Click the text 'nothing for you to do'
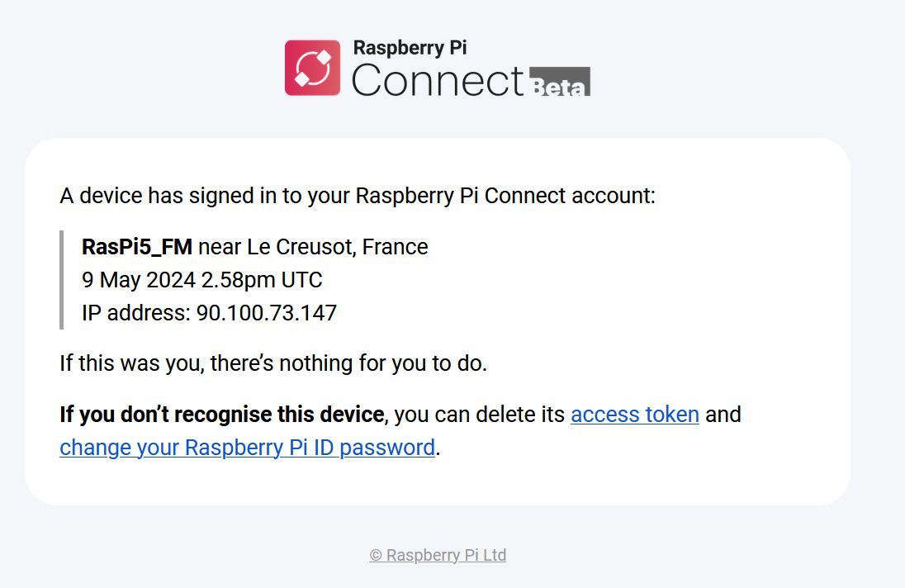Image resolution: width=905 pixels, height=588 pixels. coord(382,363)
